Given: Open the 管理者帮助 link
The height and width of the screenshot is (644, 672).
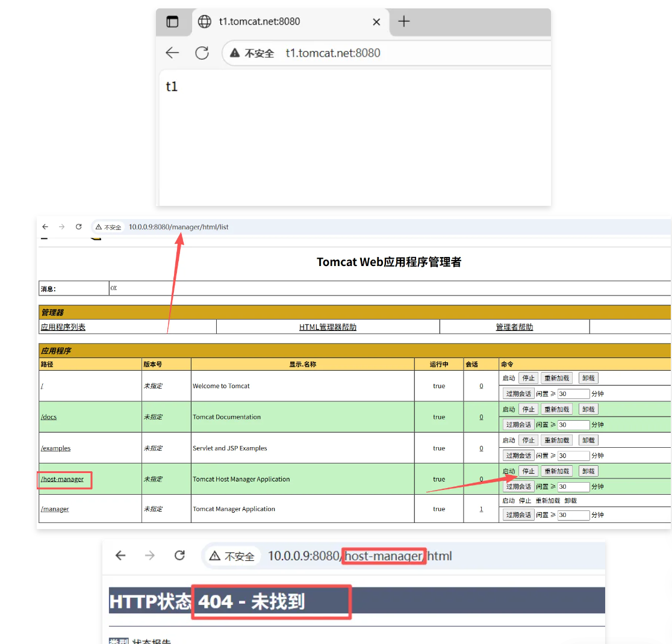Looking at the screenshot, I should (514, 327).
